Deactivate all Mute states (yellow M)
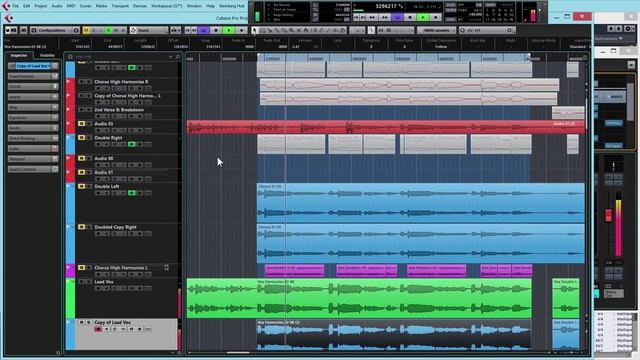 (x=86, y=30)
